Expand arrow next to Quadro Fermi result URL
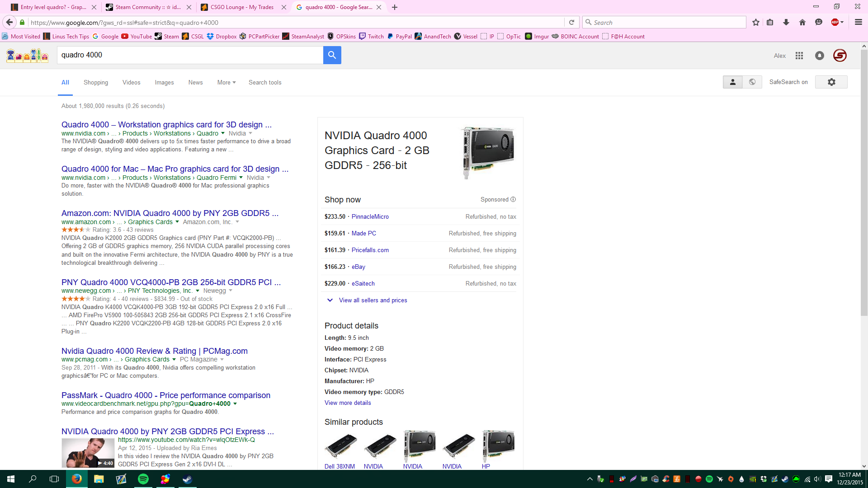Viewport: 868px width, 488px height. coord(241,178)
